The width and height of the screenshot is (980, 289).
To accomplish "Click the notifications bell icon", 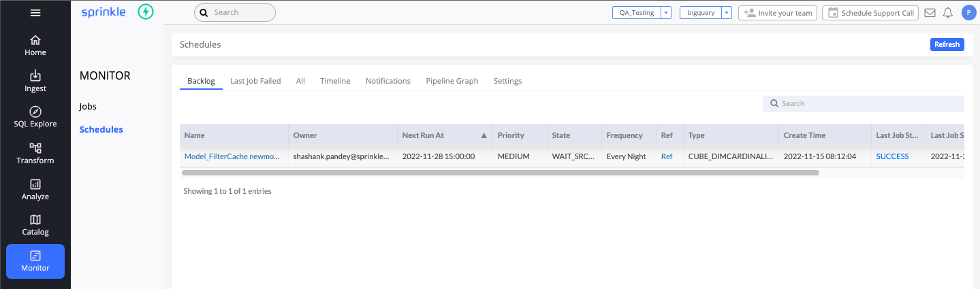I will [947, 12].
